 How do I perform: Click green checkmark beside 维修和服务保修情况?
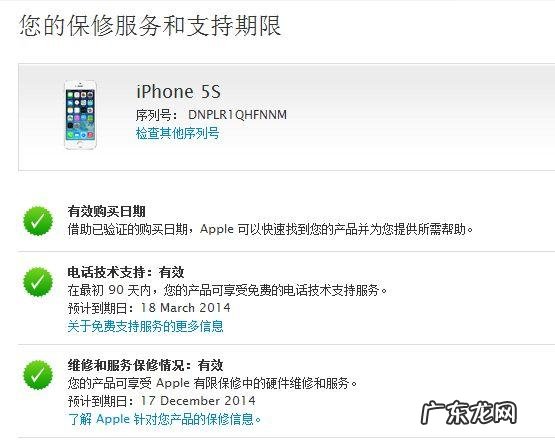[x=38, y=375]
